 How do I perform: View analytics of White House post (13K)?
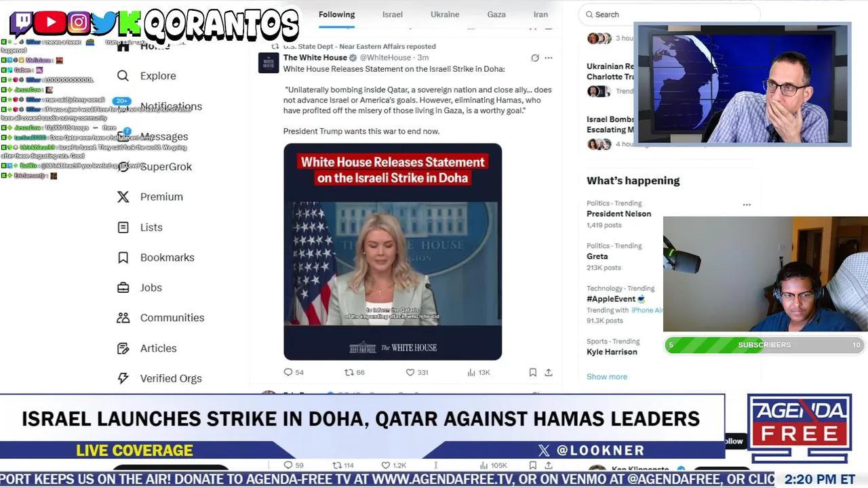point(479,372)
